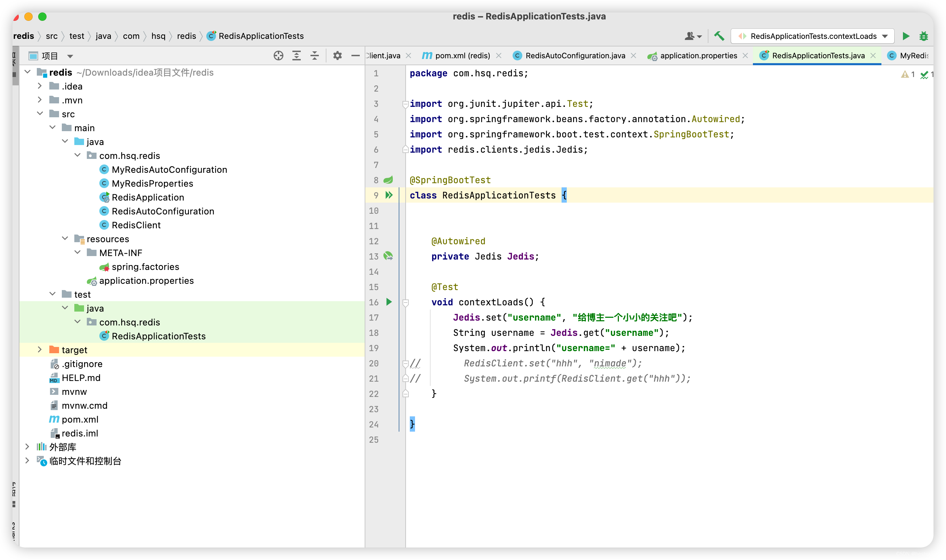Viewport: 946px width, 560px height.
Task: Collapse the META-INF folder
Action: pos(77,253)
